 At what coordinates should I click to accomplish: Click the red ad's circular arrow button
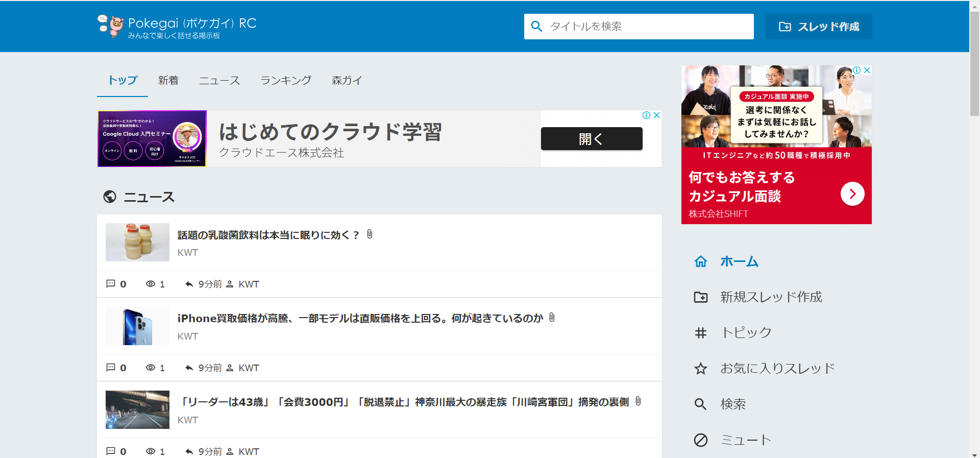pyautogui.click(x=852, y=194)
